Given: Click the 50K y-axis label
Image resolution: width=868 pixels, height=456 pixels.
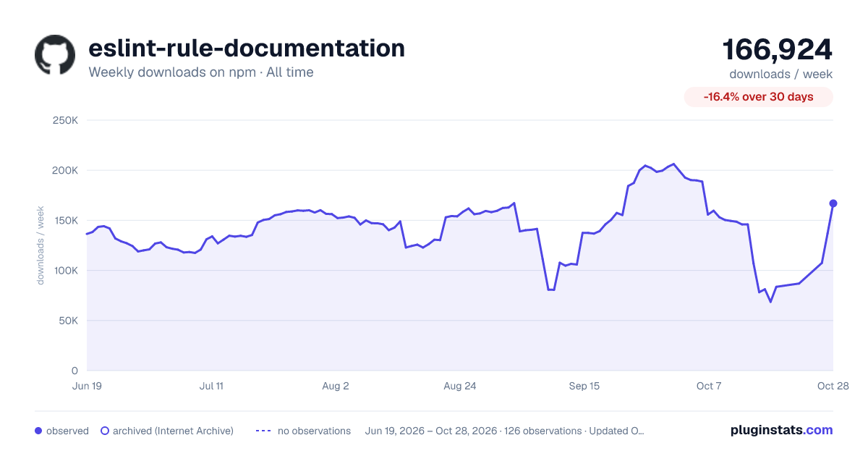Looking at the screenshot, I should pyautogui.click(x=69, y=321).
